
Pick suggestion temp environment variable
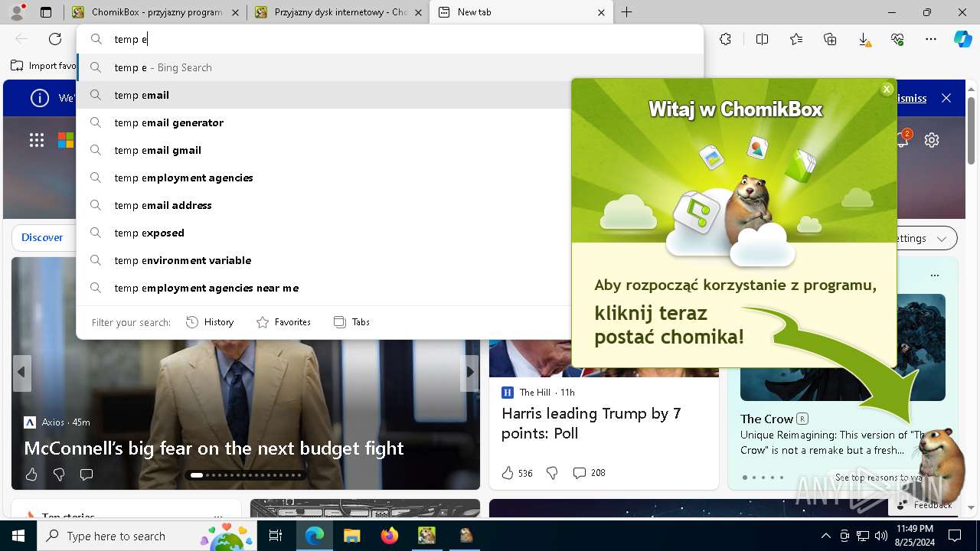pos(324,260)
